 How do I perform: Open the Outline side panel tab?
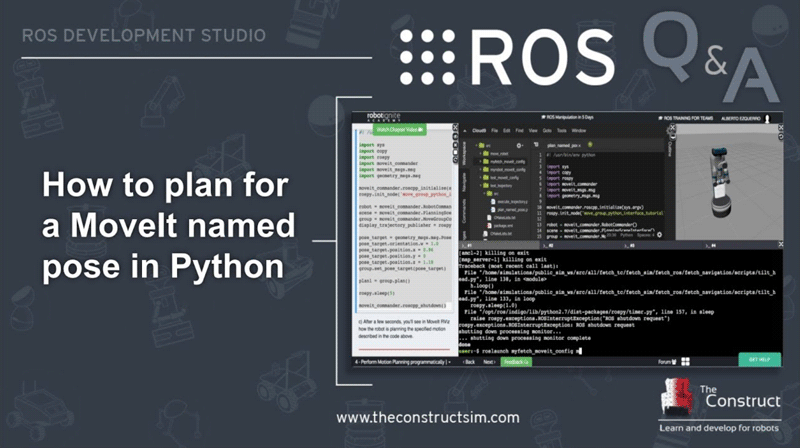(670, 149)
